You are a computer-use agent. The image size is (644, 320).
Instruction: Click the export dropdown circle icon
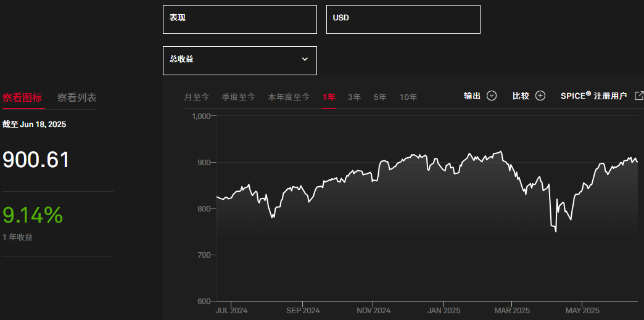(x=492, y=96)
